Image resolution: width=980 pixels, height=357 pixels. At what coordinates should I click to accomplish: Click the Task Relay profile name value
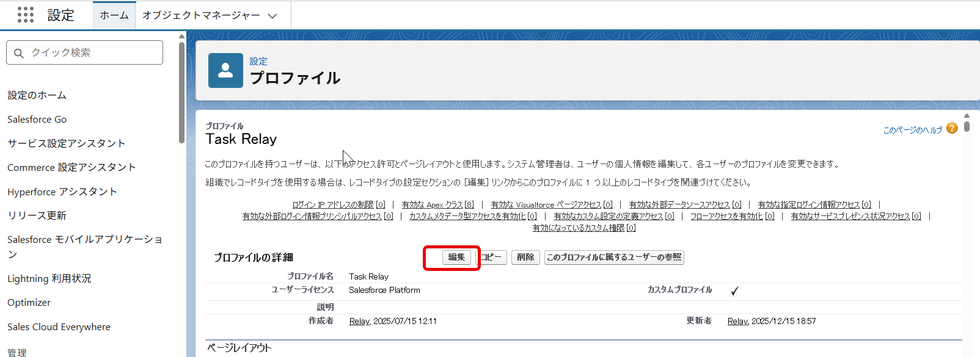click(369, 276)
